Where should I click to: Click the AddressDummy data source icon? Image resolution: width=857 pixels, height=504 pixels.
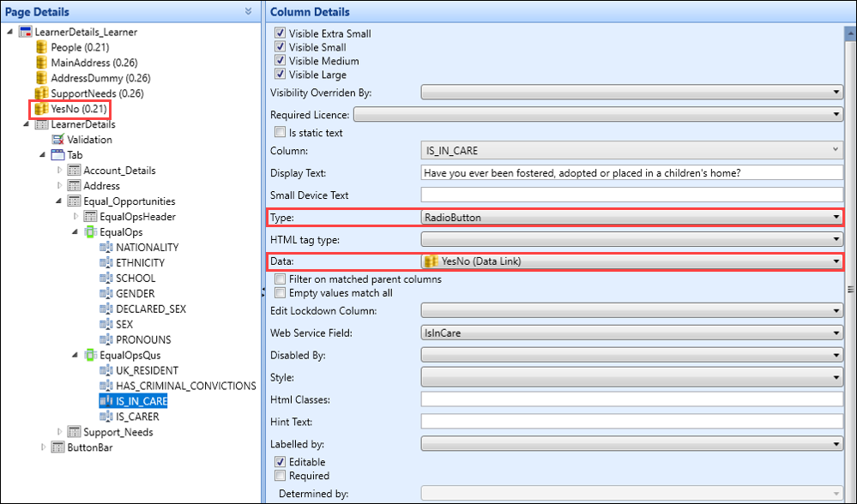[41, 77]
